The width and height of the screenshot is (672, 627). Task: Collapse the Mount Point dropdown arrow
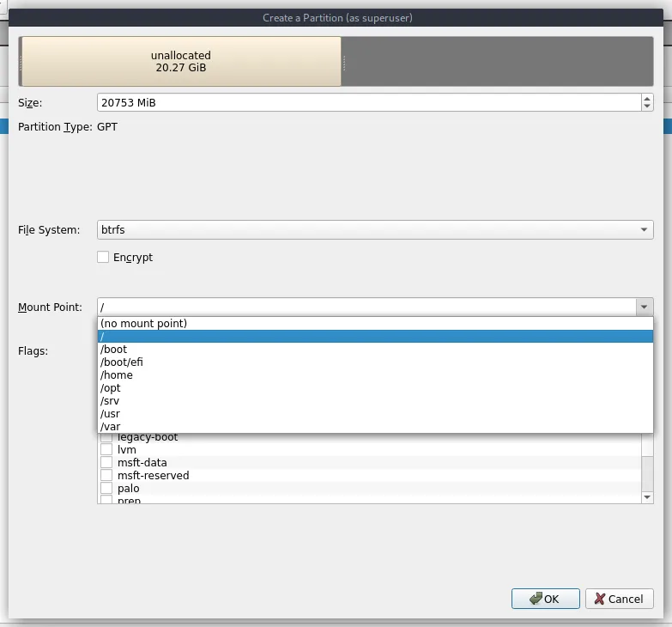pos(644,307)
